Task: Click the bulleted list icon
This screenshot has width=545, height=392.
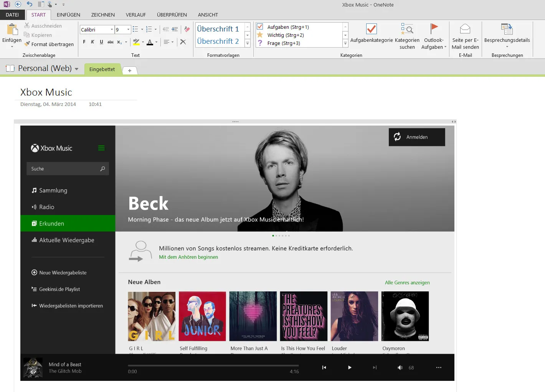Action: (135, 29)
